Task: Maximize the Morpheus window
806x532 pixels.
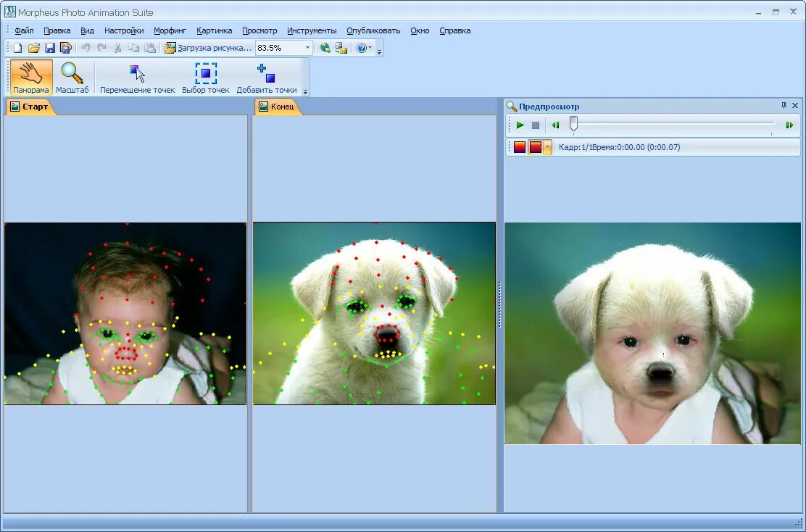Action: tap(776, 12)
